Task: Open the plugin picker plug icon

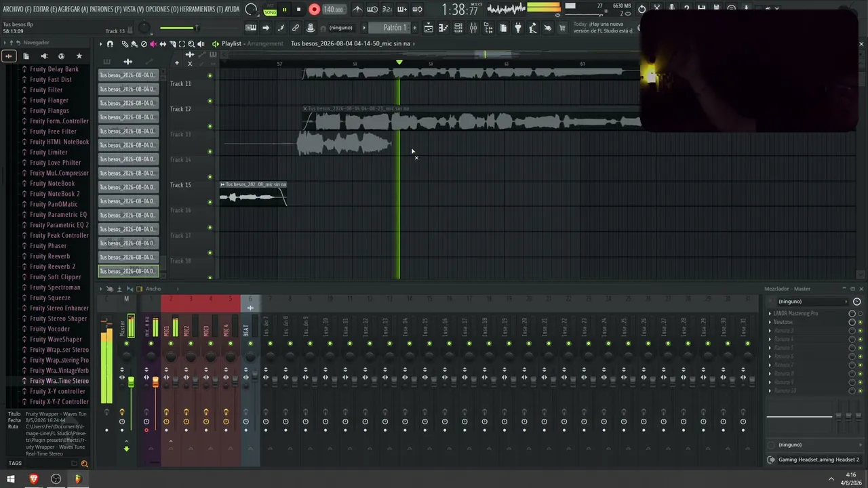Action: point(518,28)
